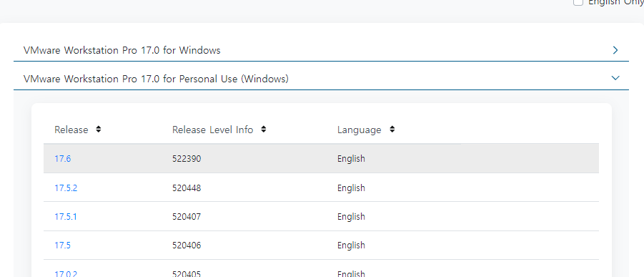Collapse the Personal Use (Windows) section chevron
644x277 pixels.
tap(615, 78)
